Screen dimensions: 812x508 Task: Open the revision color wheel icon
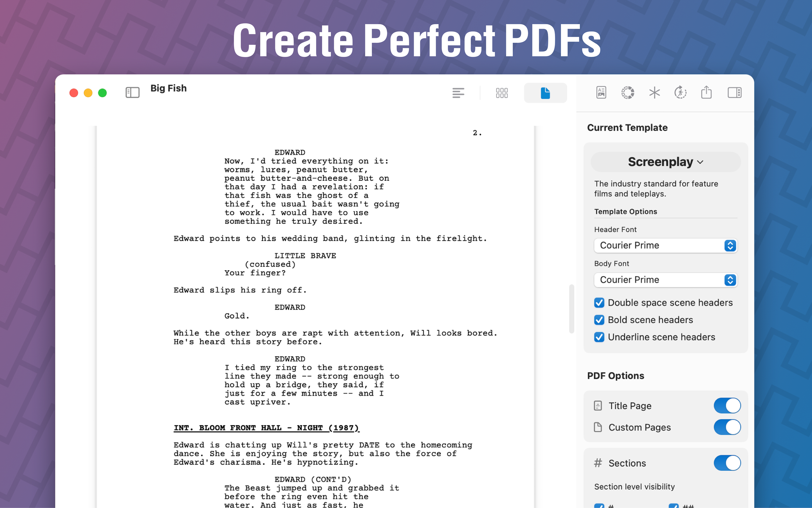coord(627,92)
